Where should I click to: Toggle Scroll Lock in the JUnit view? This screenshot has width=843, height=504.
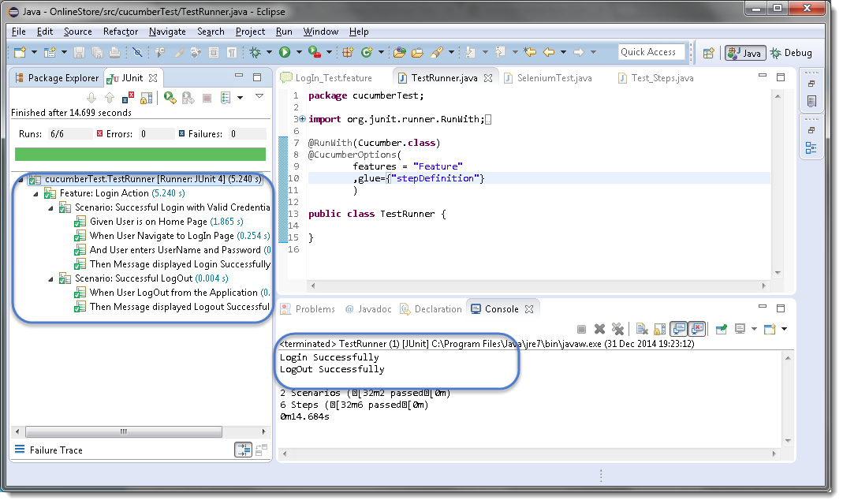tap(146, 98)
